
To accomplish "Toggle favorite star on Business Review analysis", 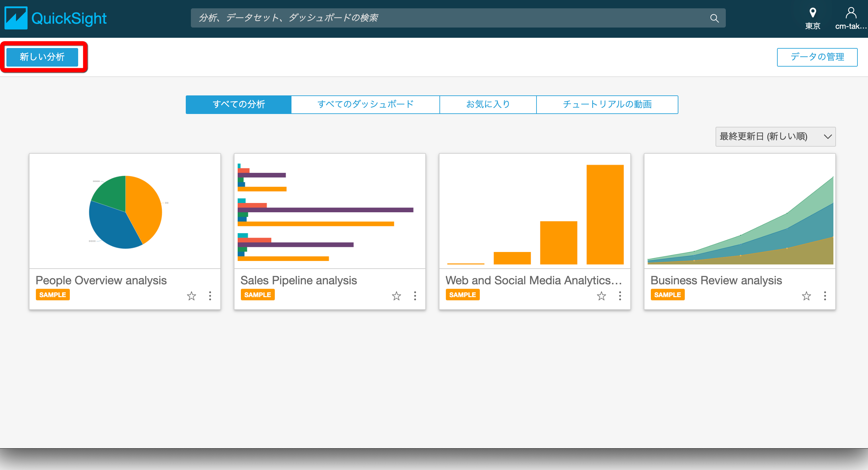I will click(x=806, y=296).
